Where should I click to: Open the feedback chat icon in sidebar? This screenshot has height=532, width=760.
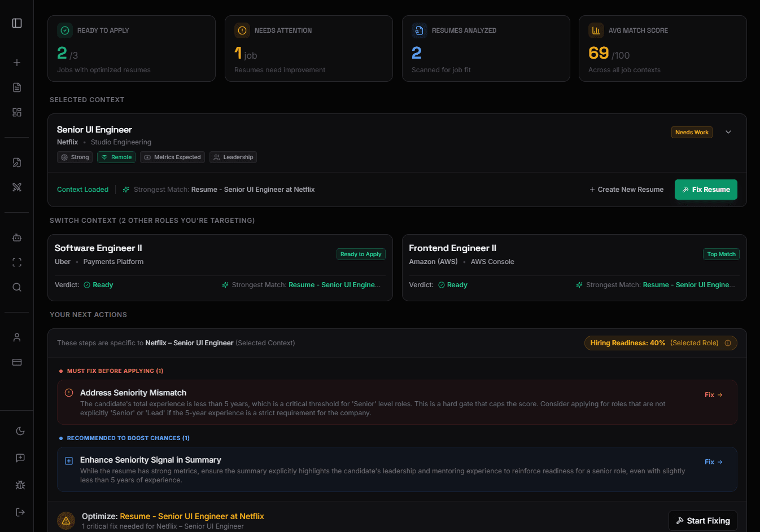[x=20, y=458]
